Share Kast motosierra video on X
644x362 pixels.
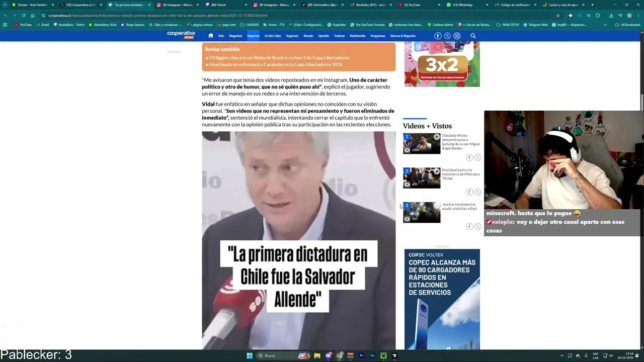(x=477, y=192)
